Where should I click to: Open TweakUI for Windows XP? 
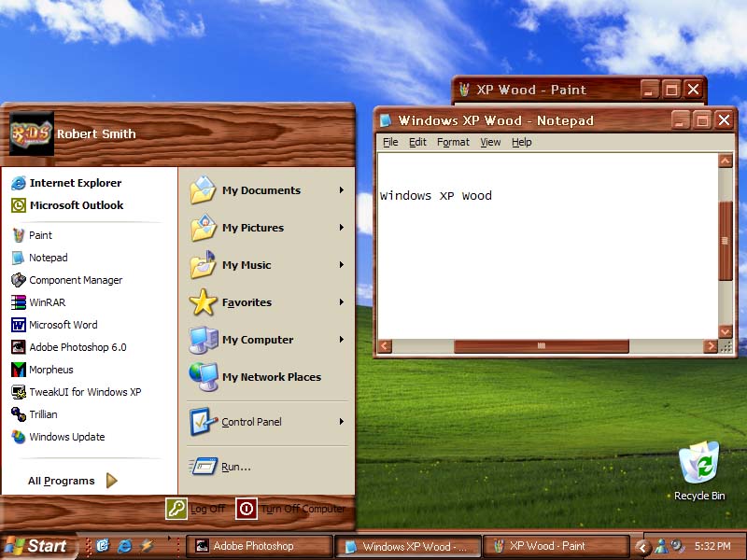[77, 392]
